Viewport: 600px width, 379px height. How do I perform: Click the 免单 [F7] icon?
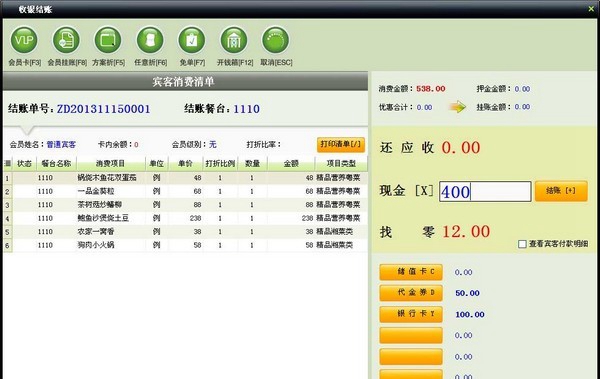coord(192,40)
